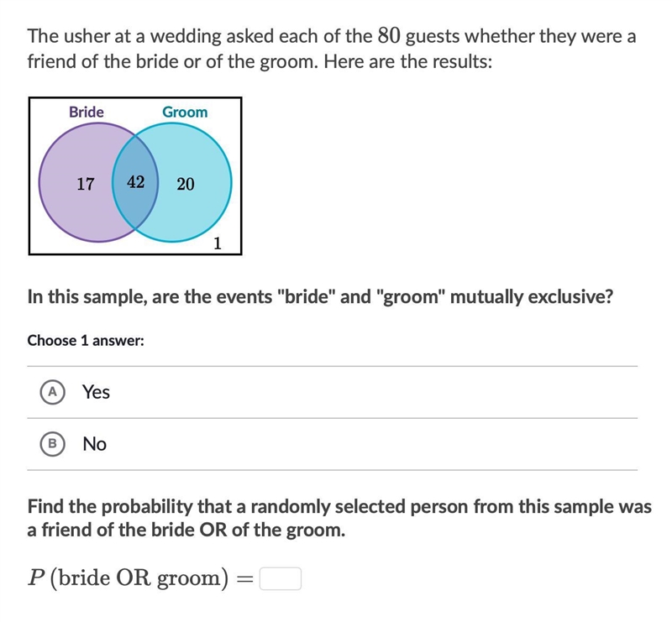Viewport: 672px width, 622px height.
Task: Click the teal "Groom" label
Action: click(x=185, y=112)
